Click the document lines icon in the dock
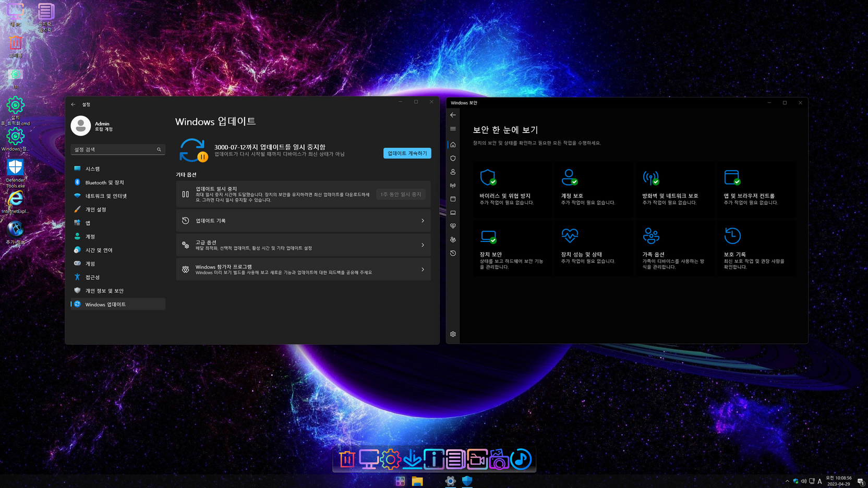The width and height of the screenshot is (868, 488). coord(455,459)
